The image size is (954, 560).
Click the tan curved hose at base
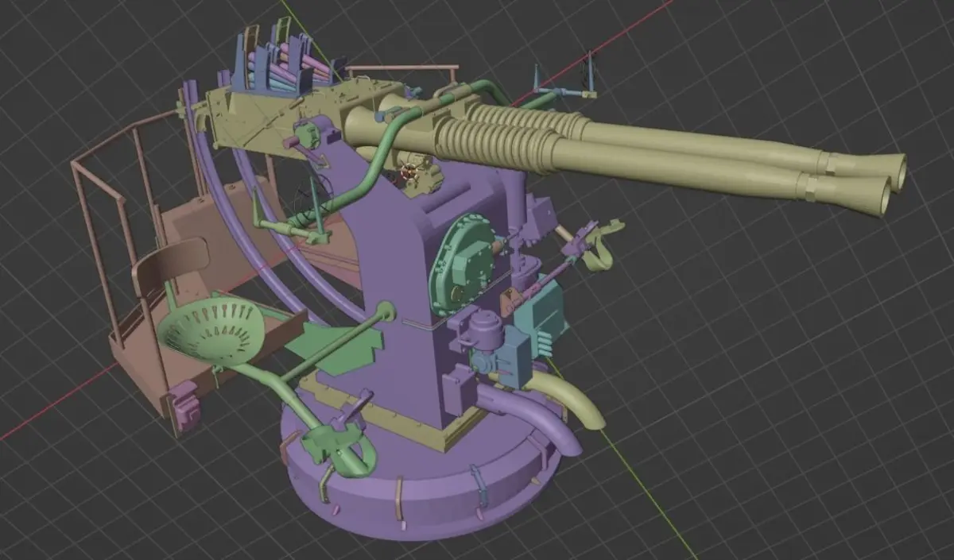569,397
